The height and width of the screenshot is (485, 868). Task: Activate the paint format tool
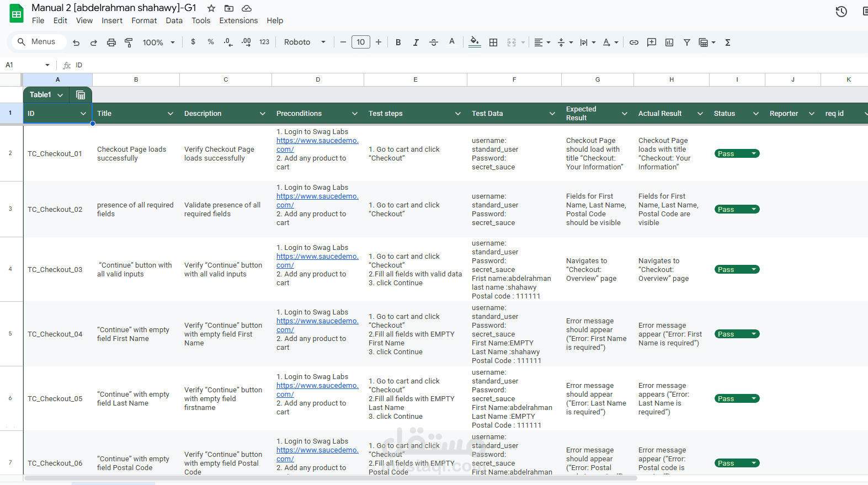(x=129, y=42)
